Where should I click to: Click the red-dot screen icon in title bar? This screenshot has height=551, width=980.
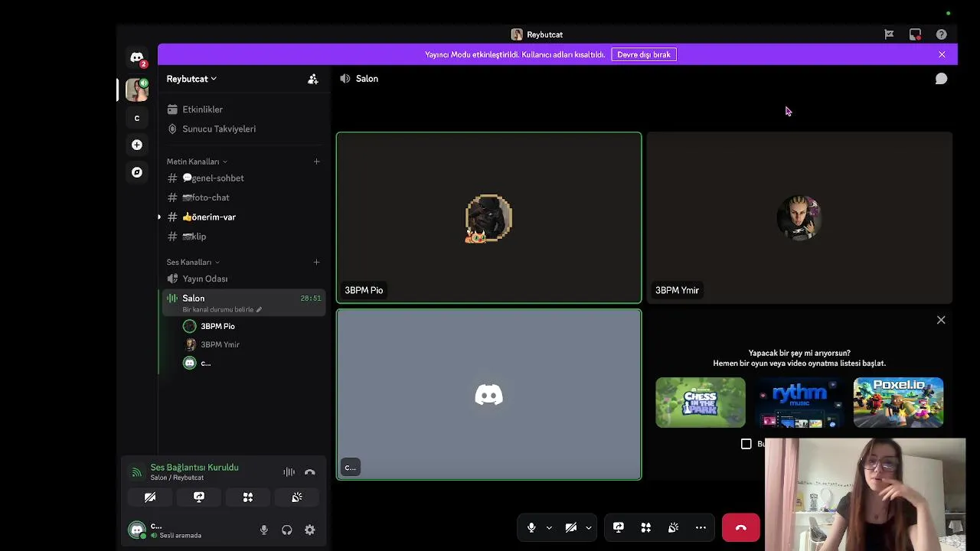tap(915, 34)
